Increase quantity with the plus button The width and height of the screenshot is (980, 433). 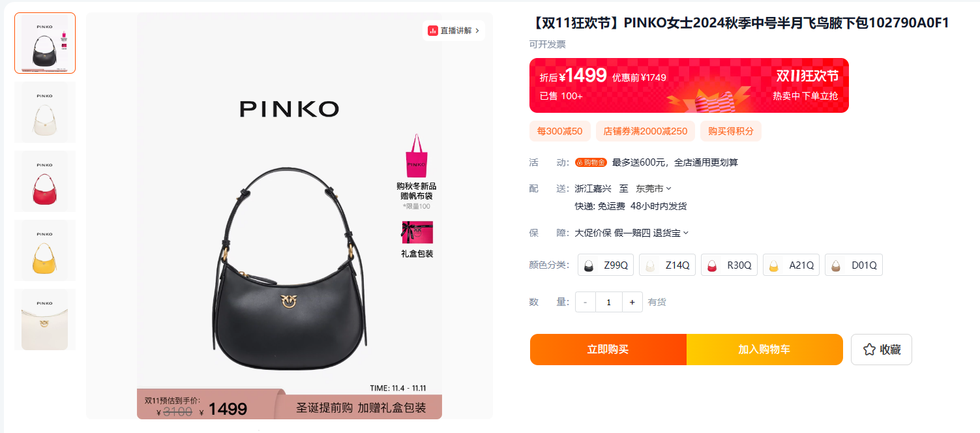coord(632,303)
